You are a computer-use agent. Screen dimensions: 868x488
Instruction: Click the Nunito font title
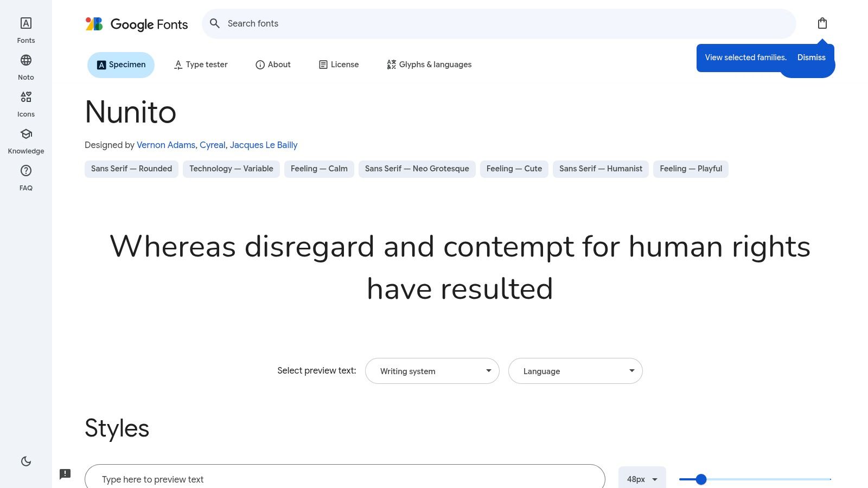(131, 112)
